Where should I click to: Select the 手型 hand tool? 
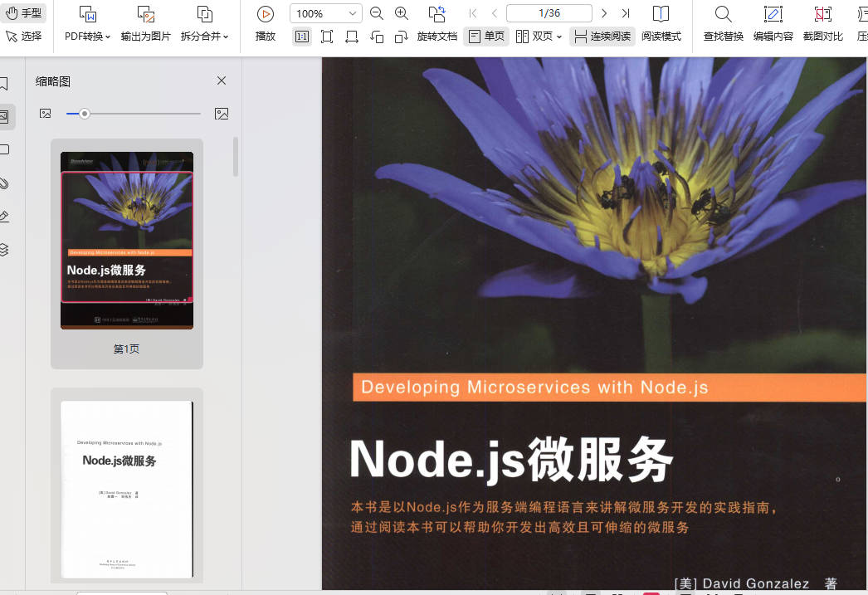(24, 13)
